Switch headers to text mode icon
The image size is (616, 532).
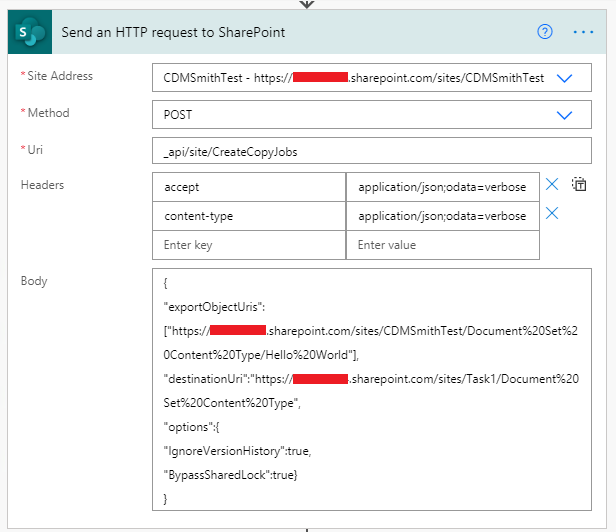pyautogui.click(x=579, y=184)
